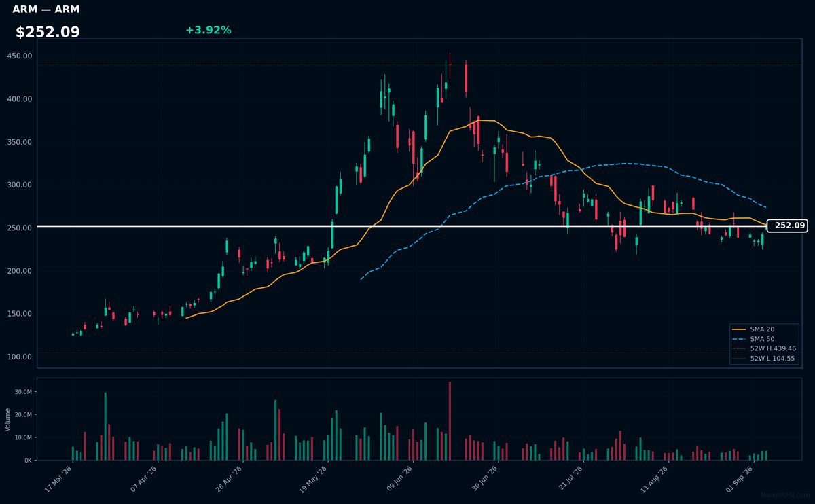Select the 52W L 104.55 legend entry
This screenshot has height=504, width=815.
coord(763,358)
